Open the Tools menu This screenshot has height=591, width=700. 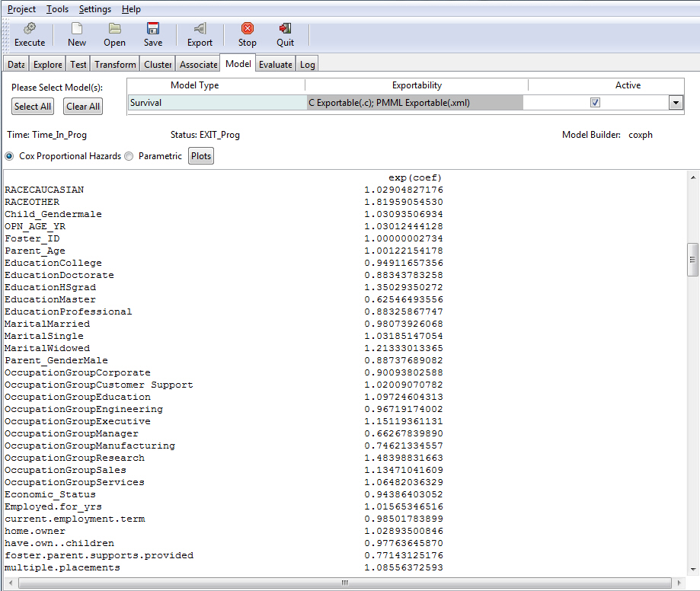click(x=58, y=9)
